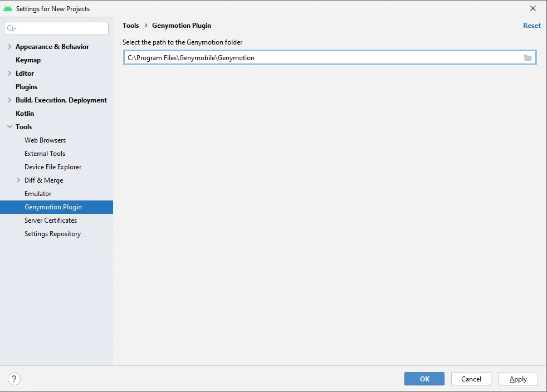Expand the Editor settings section

tap(9, 73)
